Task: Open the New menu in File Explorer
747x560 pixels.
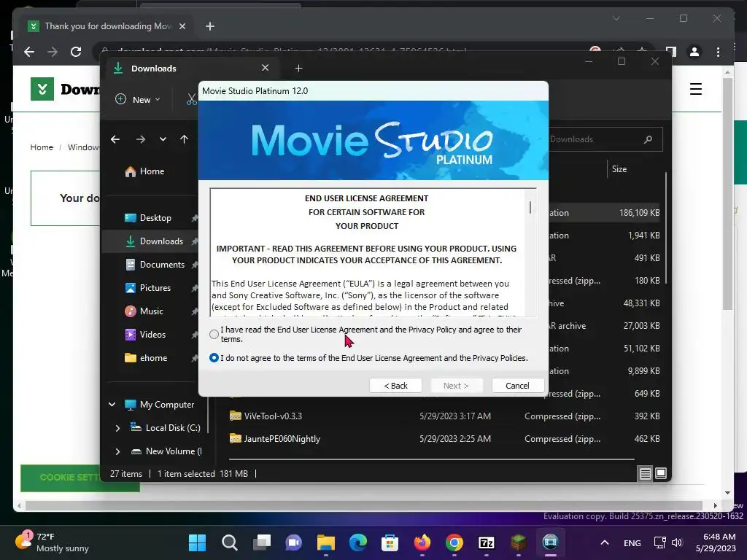Action: [138, 99]
